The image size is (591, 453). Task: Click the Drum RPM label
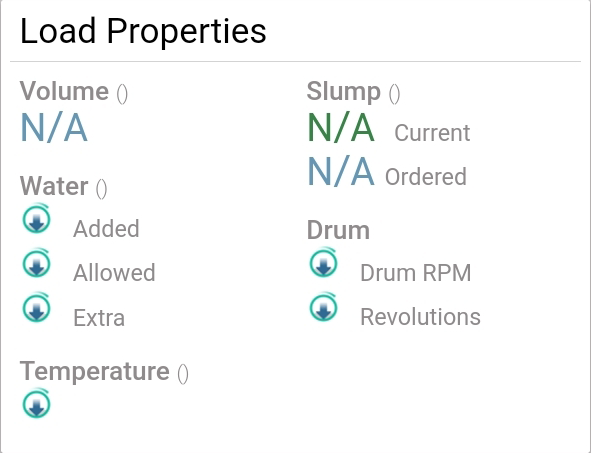[416, 272]
